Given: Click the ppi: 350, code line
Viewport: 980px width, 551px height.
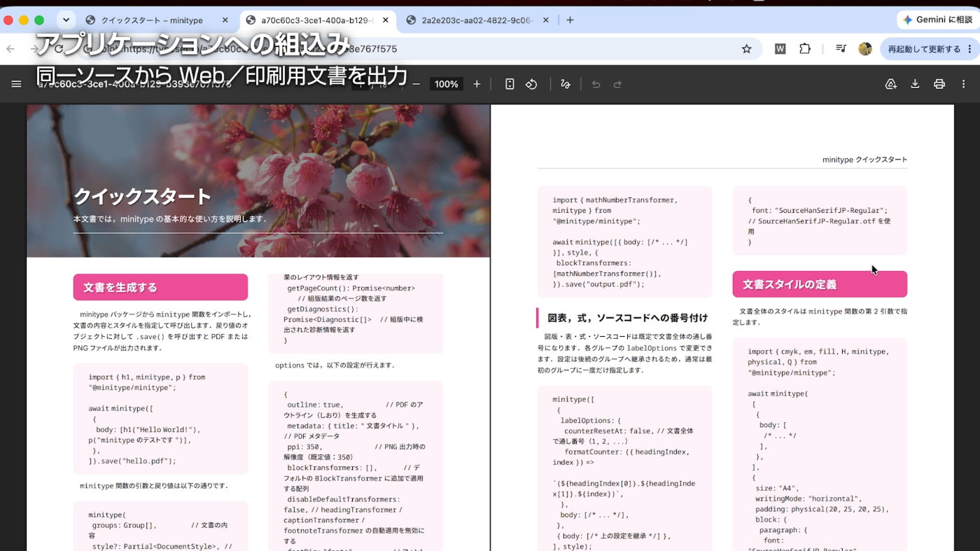Looking at the screenshot, I should click(x=304, y=446).
